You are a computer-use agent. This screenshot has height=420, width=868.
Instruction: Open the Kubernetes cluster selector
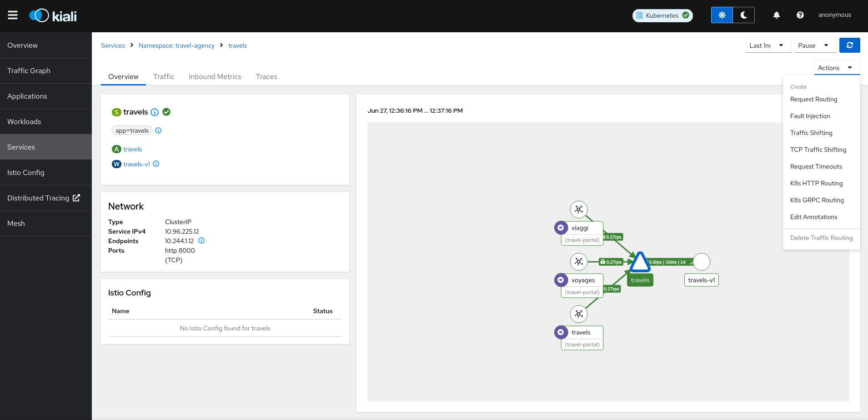[662, 15]
